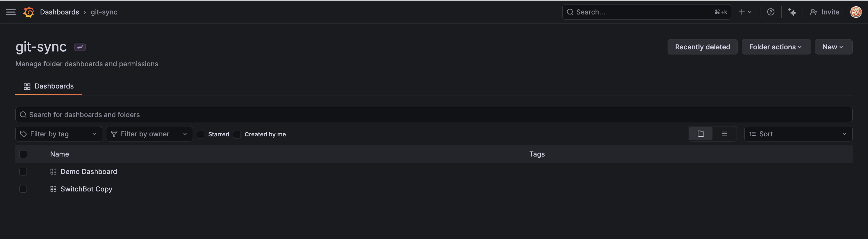Select the Dashboards tab
Image resolution: width=868 pixels, height=239 pixels.
49,86
